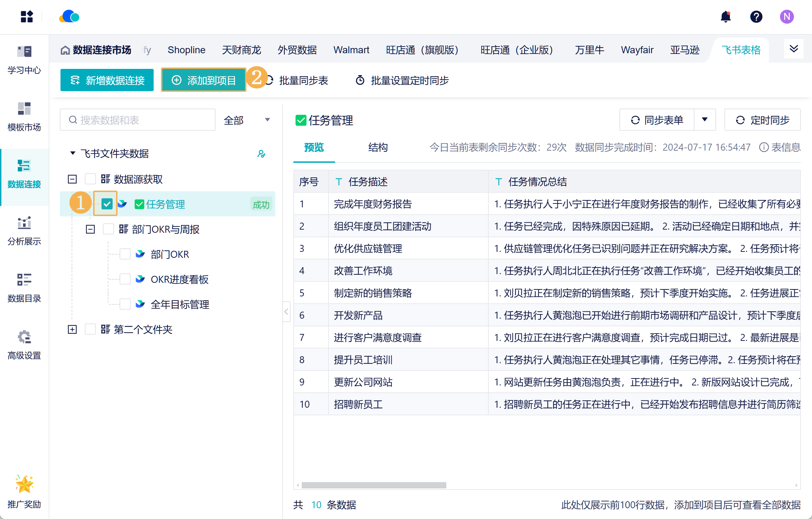Uncheck the 任务管理 table checkbox
This screenshot has height=519, width=812.
point(107,204)
